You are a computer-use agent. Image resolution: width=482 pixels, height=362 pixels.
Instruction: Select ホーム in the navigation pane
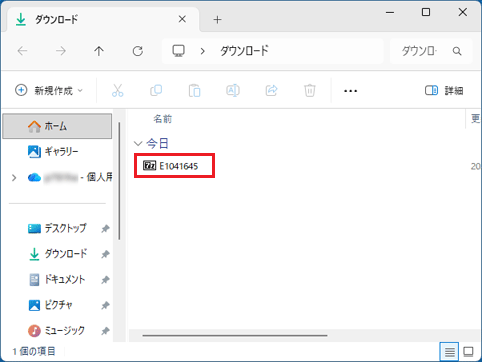click(57, 126)
